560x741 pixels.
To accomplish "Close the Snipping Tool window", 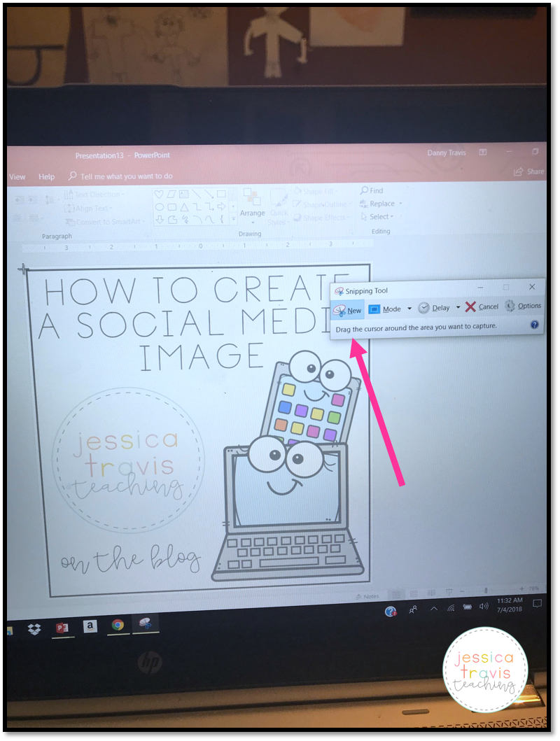I will point(531,287).
